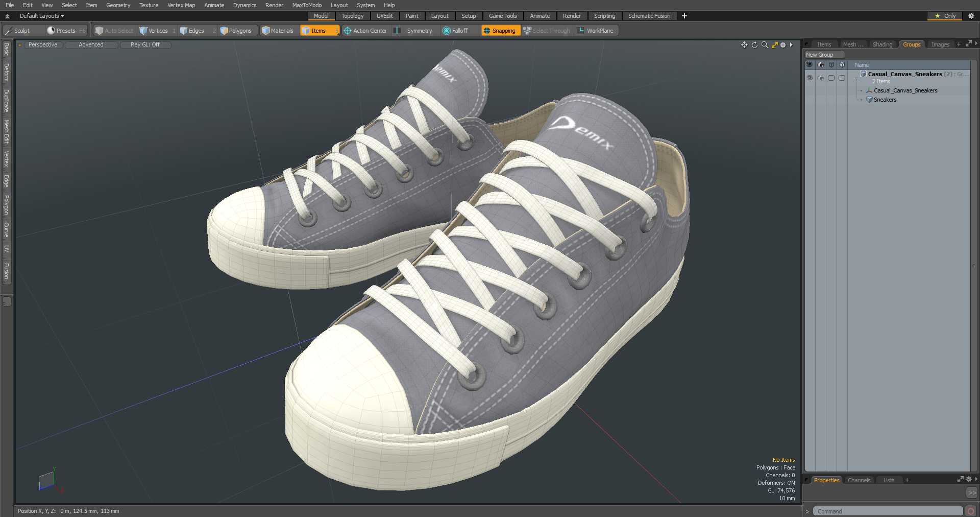This screenshot has width=980, height=517.
Task: Add a panel tab next to Images
Action: point(959,45)
